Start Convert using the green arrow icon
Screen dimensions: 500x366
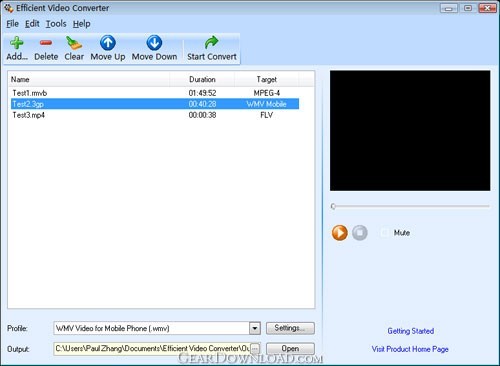click(211, 42)
